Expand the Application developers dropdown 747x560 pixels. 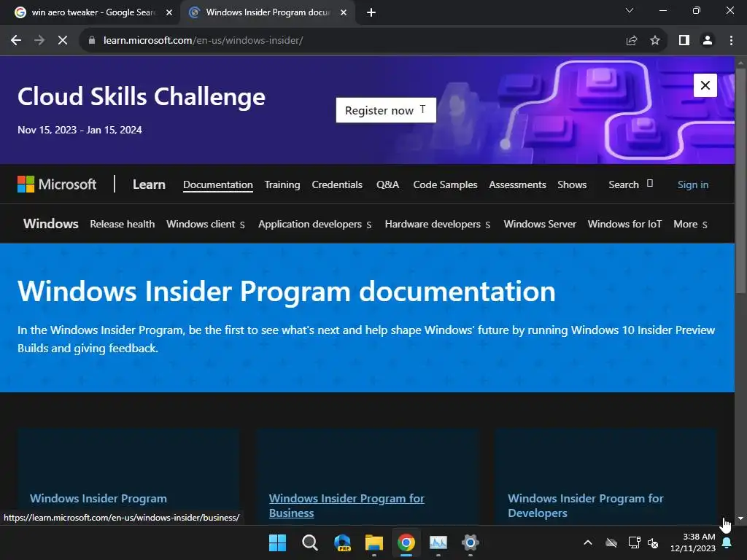point(314,225)
